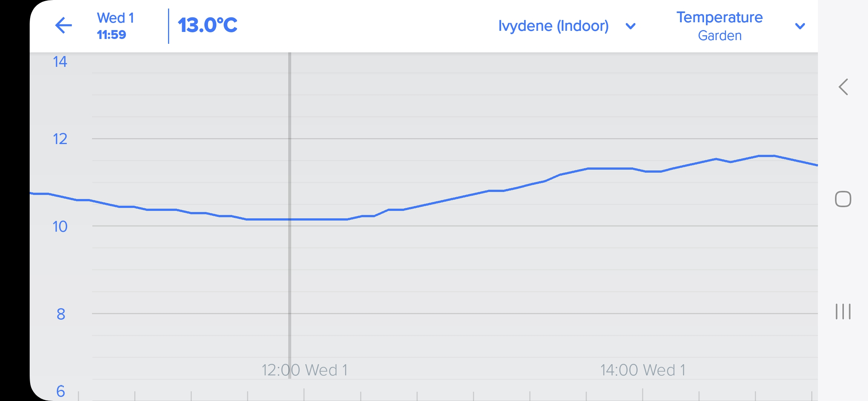868x401 pixels.
Task: Tap the 12:00 Wed 1 axis label
Action: pyautogui.click(x=305, y=370)
